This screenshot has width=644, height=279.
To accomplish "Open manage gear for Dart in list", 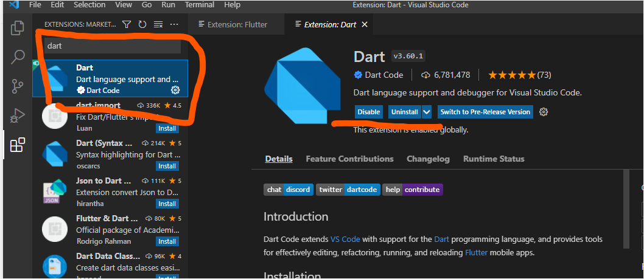I will (x=175, y=90).
